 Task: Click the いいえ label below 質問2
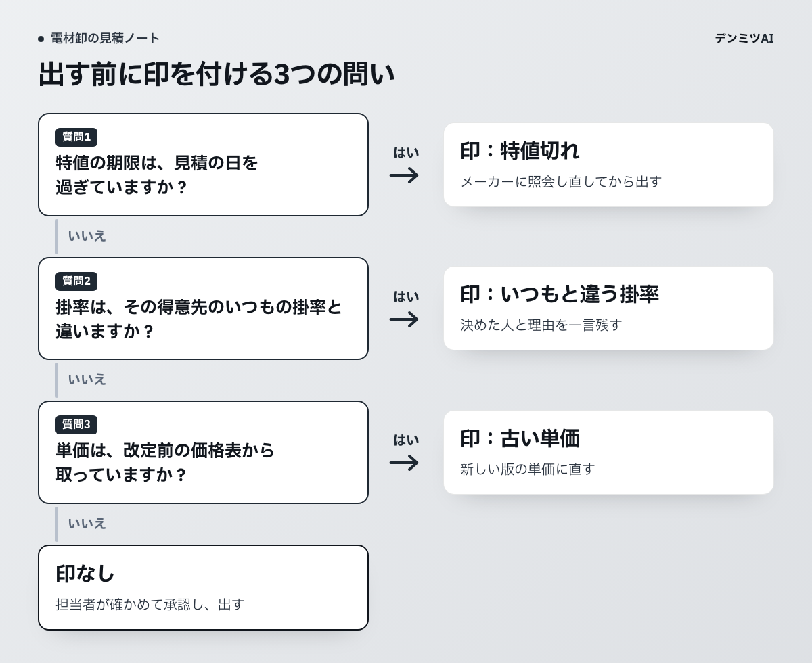pos(87,380)
